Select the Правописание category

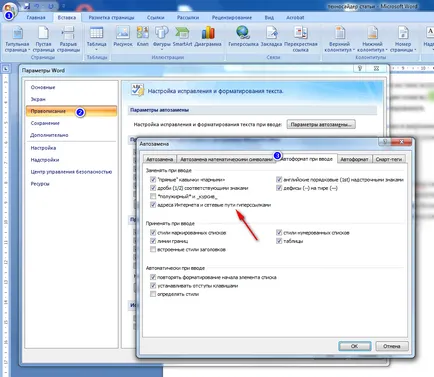71,111
